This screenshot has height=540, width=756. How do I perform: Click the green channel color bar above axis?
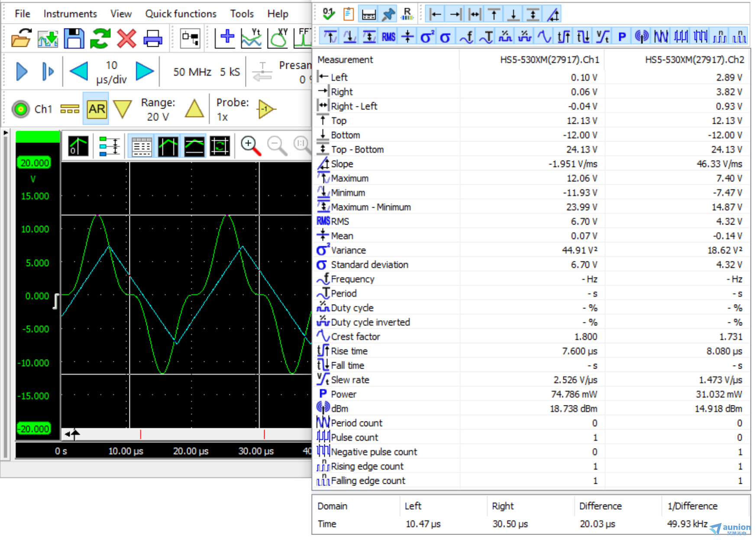(38, 137)
